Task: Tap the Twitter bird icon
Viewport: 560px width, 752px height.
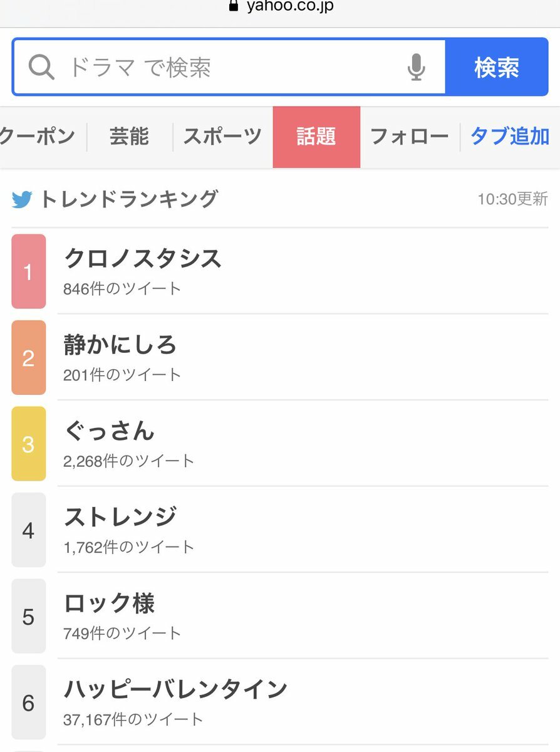Action: [22, 200]
